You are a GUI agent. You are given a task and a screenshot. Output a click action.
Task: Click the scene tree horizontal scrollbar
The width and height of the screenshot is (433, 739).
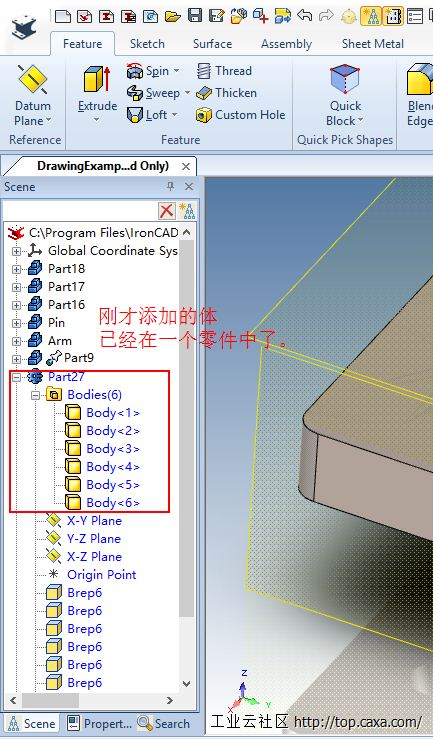tap(91, 701)
